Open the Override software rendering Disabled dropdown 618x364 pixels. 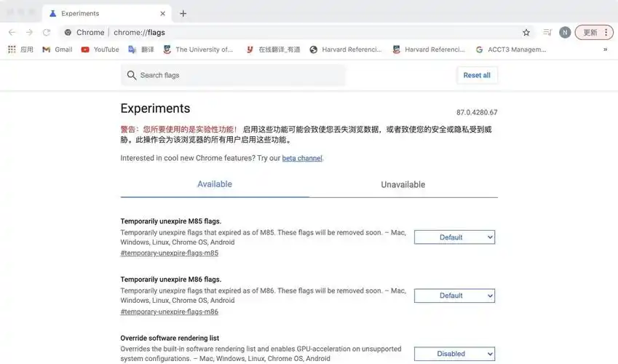[454, 354]
